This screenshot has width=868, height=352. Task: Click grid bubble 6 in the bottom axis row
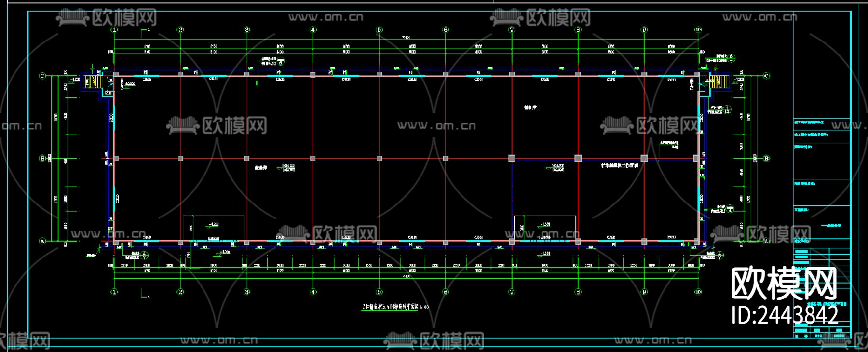(x=446, y=292)
